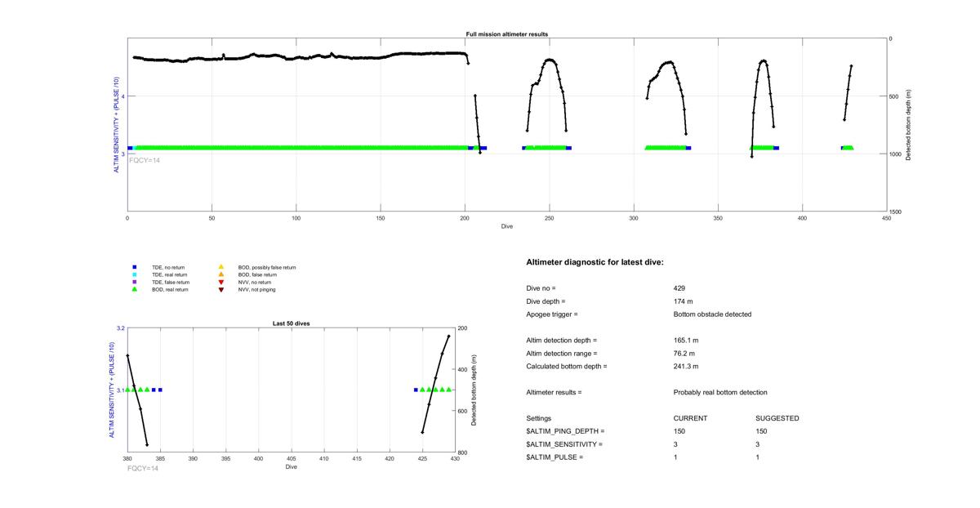Click the 'Altimeter diagnostic for latest dive:' heading
This screenshot has width=980, height=508.
tap(595, 262)
